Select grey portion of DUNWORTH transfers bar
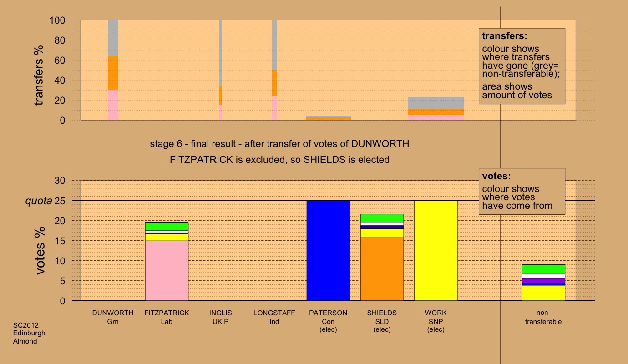 point(113,38)
